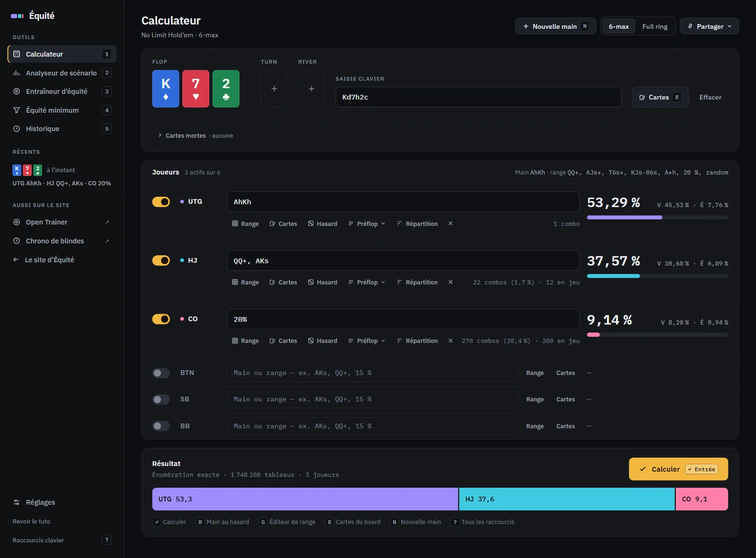Open the board Cartes picker button
Image resolution: width=756 pixels, height=558 pixels.
pos(660,97)
